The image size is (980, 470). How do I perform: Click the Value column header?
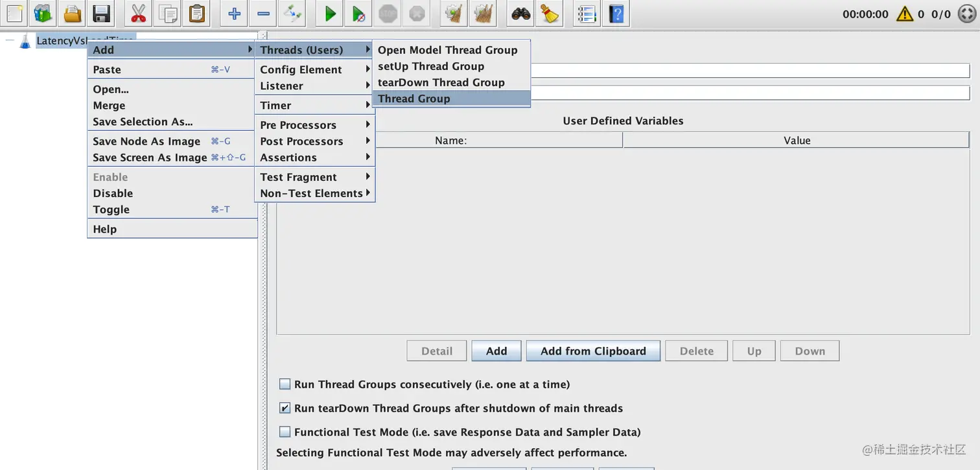pos(797,141)
